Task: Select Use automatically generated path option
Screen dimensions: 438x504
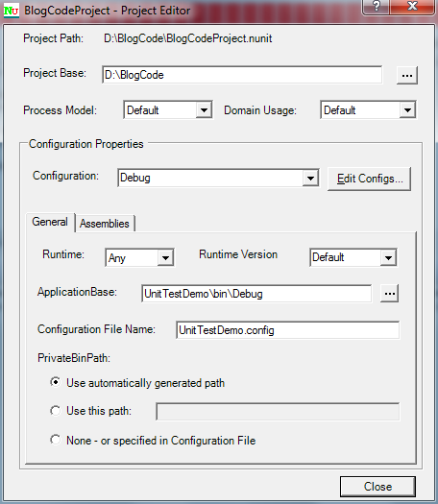Action: point(56,382)
